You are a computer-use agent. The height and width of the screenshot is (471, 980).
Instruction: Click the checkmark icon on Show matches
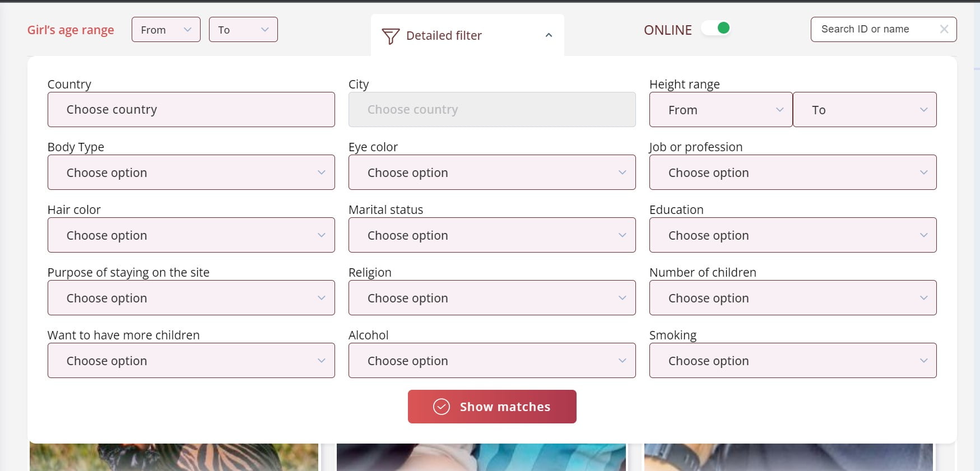[x=442, y=407]
